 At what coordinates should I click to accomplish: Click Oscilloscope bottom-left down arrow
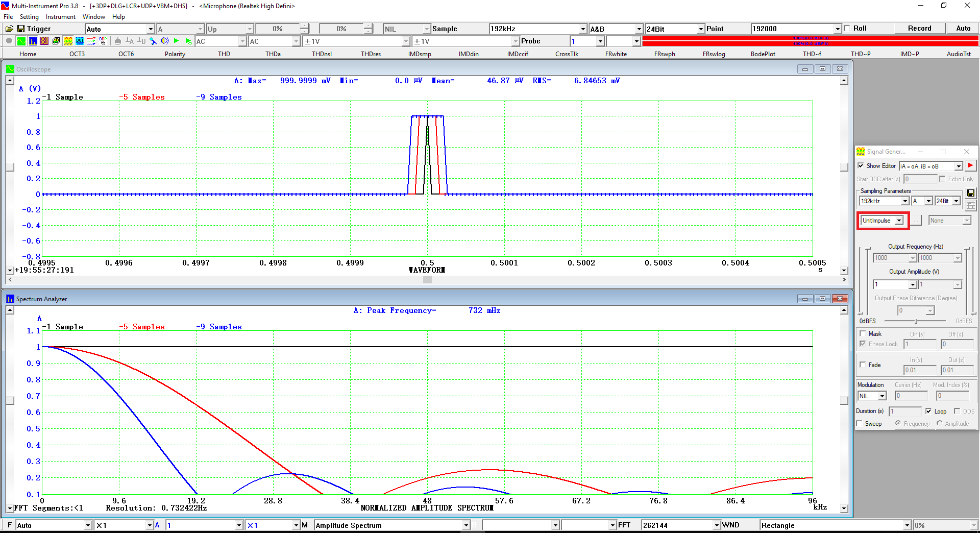[x=10, y=270]
